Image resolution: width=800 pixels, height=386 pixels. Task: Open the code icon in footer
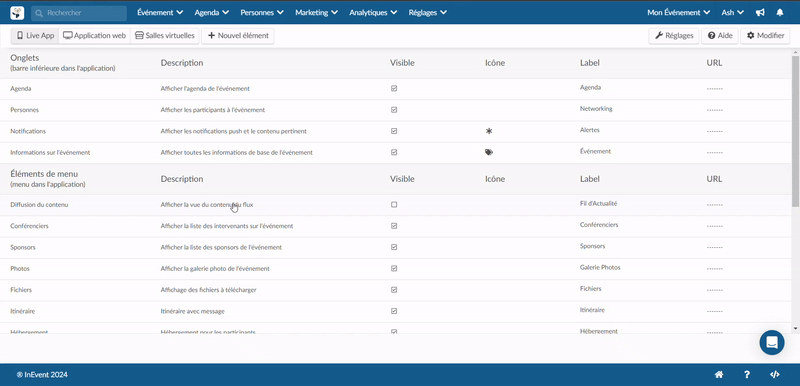tap(774, 375)
